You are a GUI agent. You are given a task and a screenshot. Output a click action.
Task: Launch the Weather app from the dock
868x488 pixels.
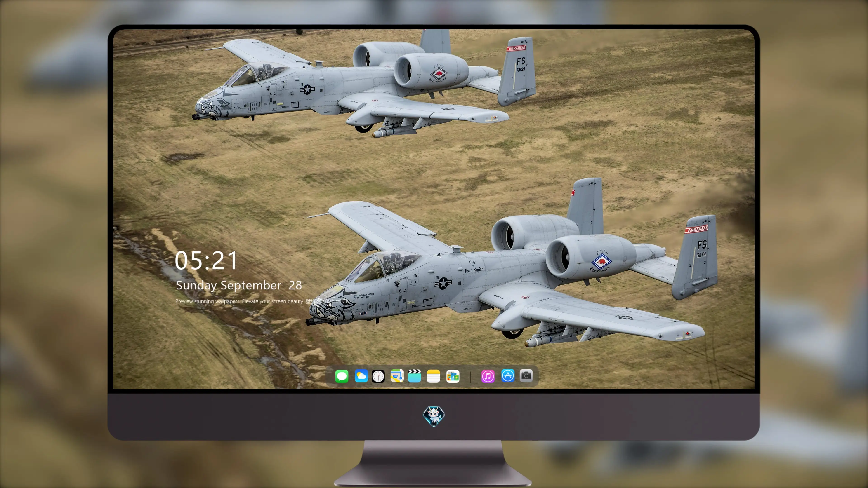point(361,376)
